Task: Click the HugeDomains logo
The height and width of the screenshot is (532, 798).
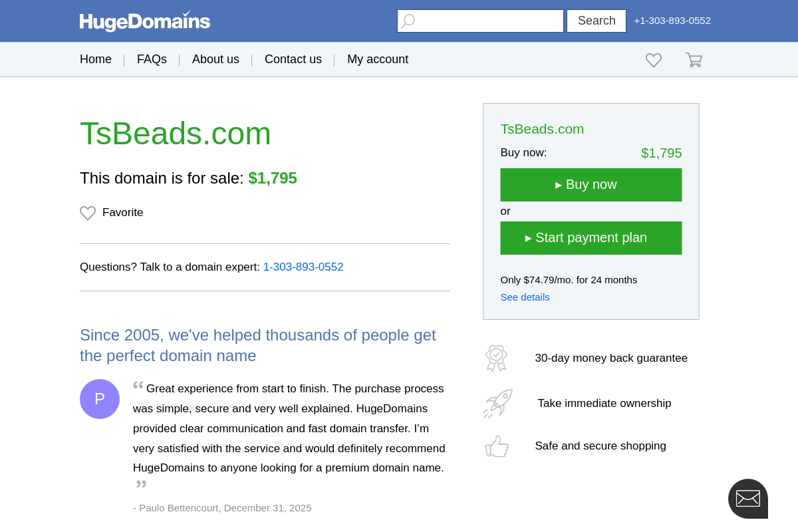Action: [x=144, y=21]
